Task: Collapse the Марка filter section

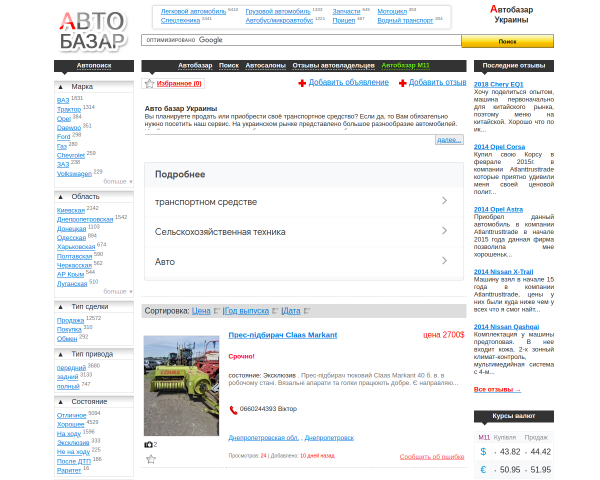Action: click(60, 87)
